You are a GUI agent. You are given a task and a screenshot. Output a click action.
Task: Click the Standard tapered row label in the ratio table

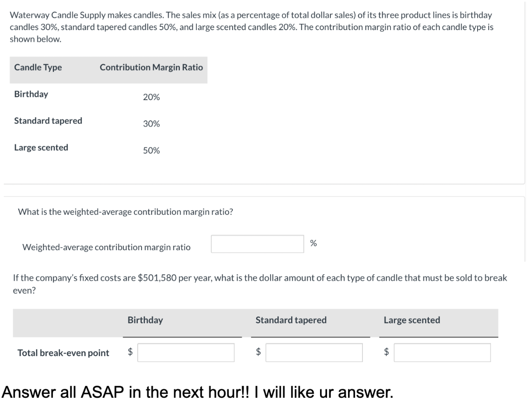(48, 121)
